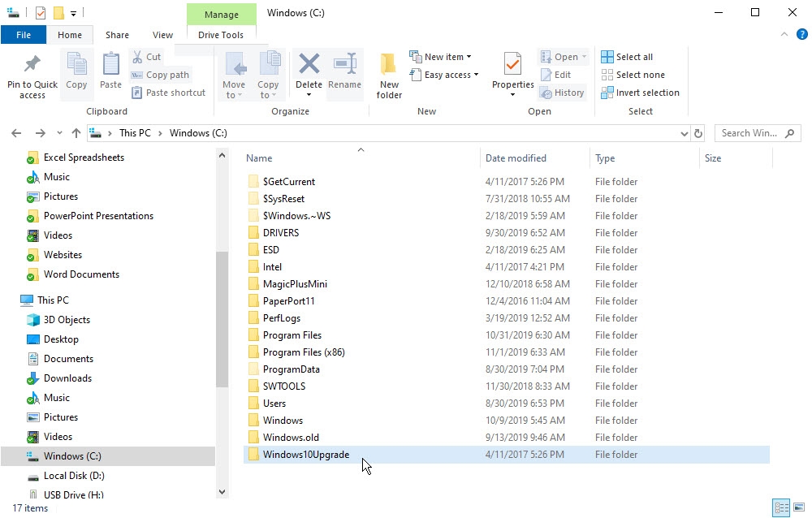Click inside the Search box
This screenshot has height=518, width=812.
click(x=751, y=132)
